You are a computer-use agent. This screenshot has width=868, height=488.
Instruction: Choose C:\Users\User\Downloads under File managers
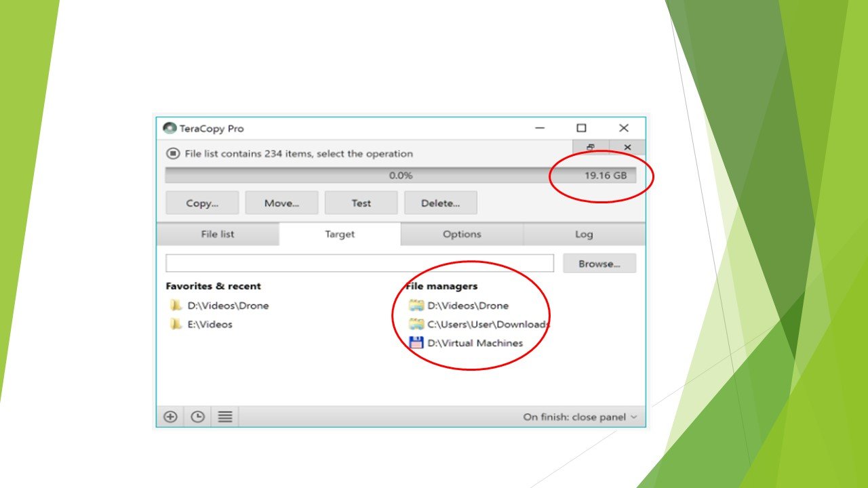(x=488, y=325)
